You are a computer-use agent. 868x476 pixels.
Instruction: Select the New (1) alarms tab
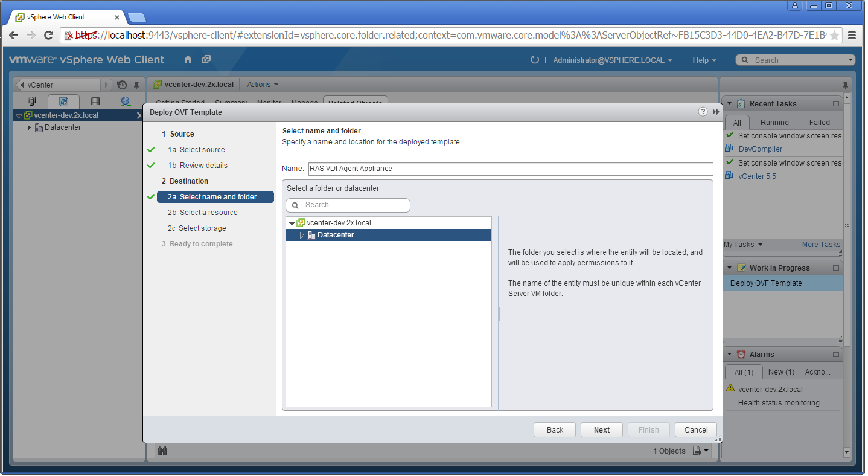coord(781,372)
